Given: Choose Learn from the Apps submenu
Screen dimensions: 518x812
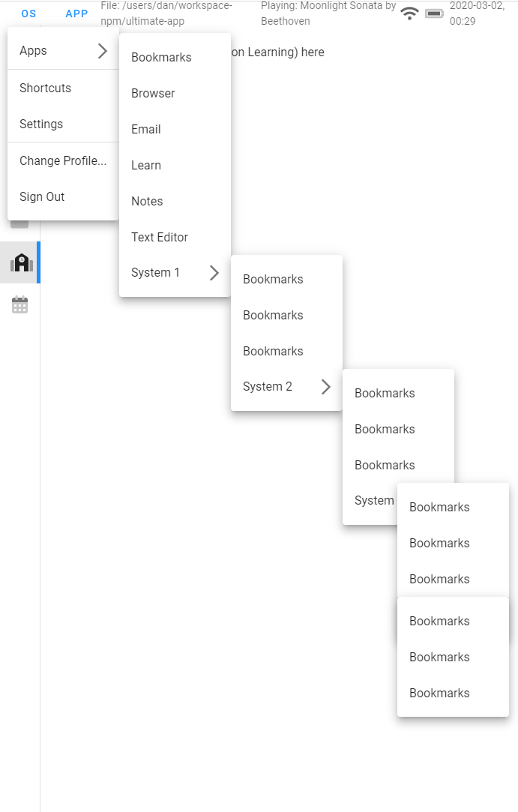Looking at the screenshot, I should pos(145,165).
